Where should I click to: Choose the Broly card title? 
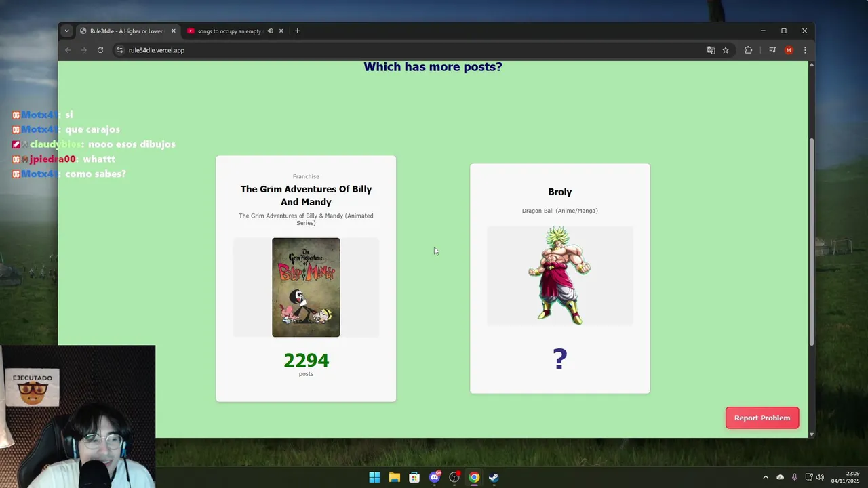coord(560,192)
